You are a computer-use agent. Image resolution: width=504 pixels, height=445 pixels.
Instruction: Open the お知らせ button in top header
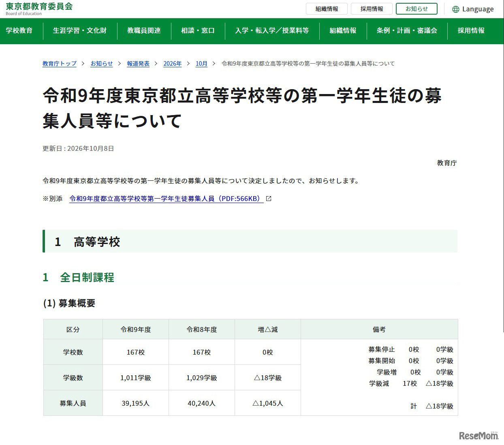pyautogui.click(x=416, y=9)
